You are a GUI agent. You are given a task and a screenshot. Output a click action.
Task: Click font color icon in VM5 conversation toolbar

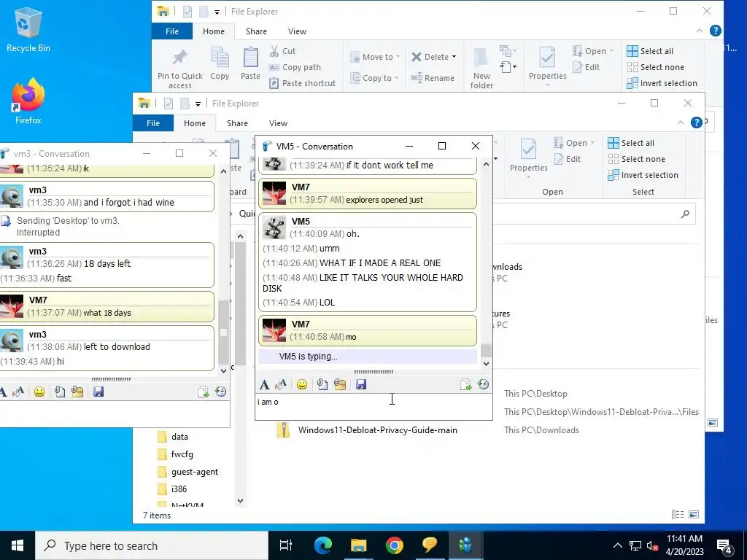(x=281, y=384)
